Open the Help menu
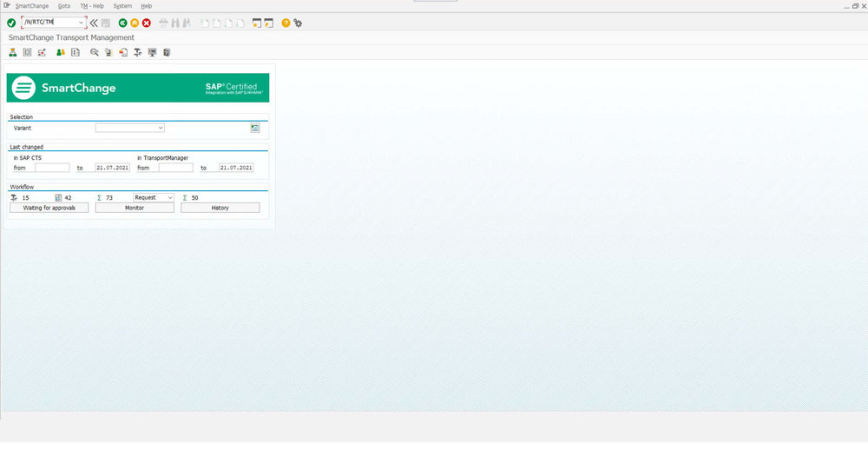The height and width of the screenshot is (457, 868). 146,6
